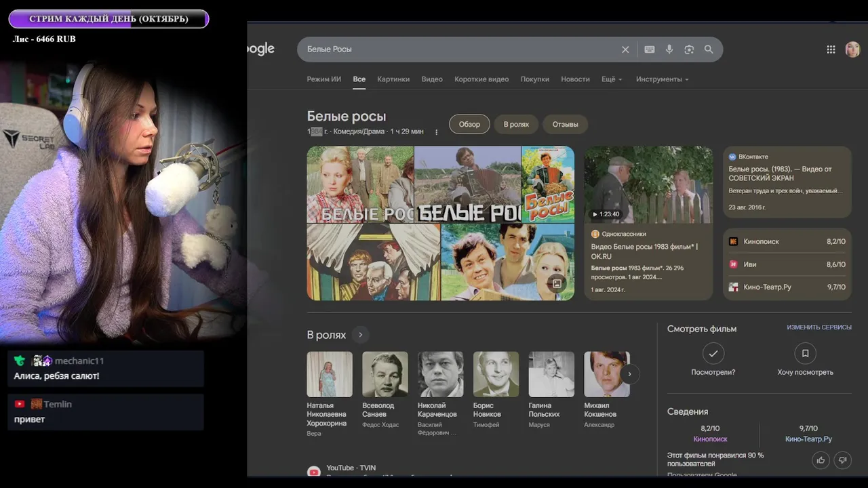This screenshot has width=868, height=488.
Task: Mark the film as Посмотрели
Action: point(713,353)
